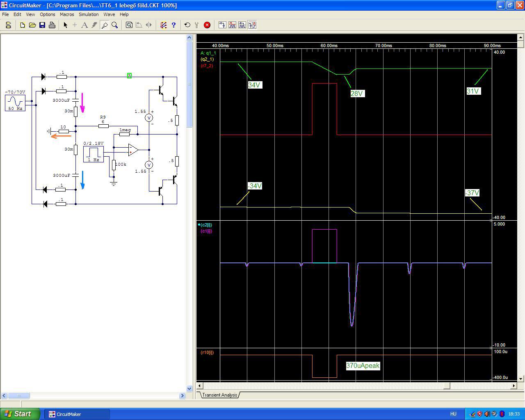Click the Save file toolbar icon
Image resolution: width=525 pixels, height=420 pixels.
[x=42, y=25]
